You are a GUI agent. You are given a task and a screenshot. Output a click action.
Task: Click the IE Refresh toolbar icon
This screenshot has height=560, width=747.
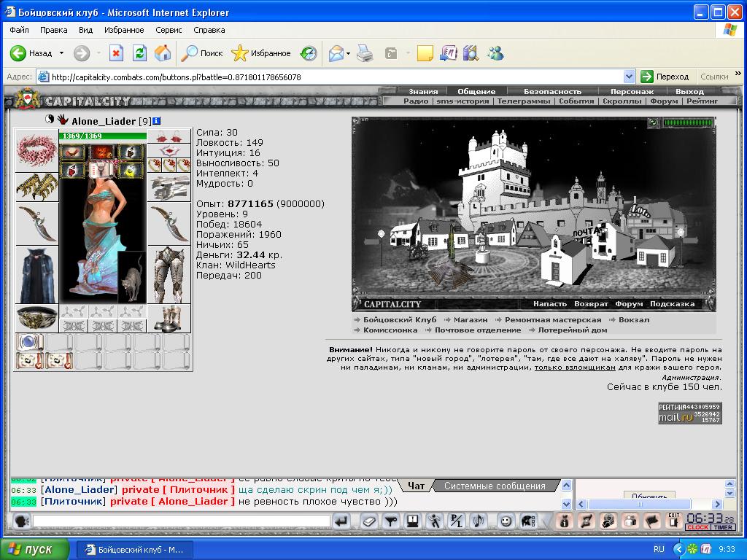tap(139, 52)
